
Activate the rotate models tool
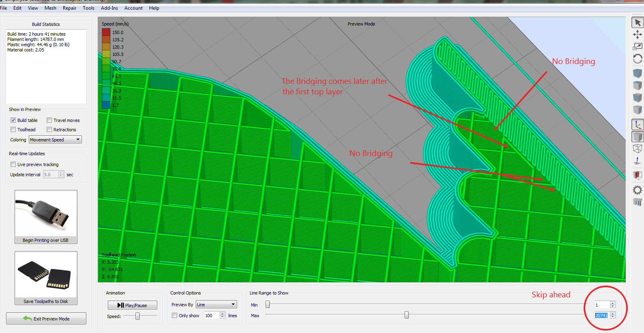tap(638, 59)
